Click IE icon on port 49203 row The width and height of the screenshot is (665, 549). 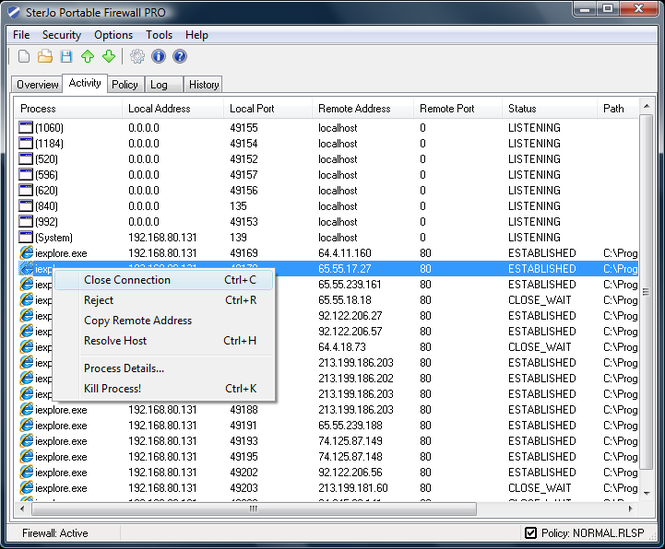click(x=26, y=488)
